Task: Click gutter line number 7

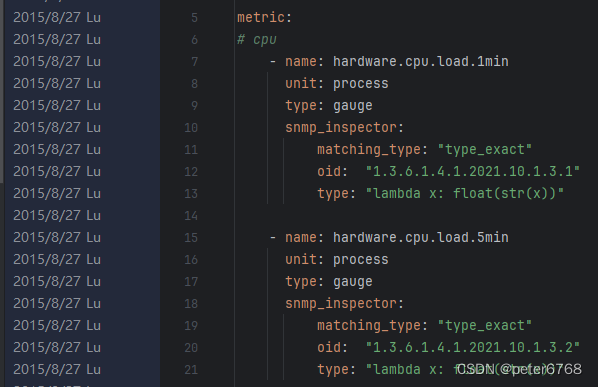Action: (194, 61)
